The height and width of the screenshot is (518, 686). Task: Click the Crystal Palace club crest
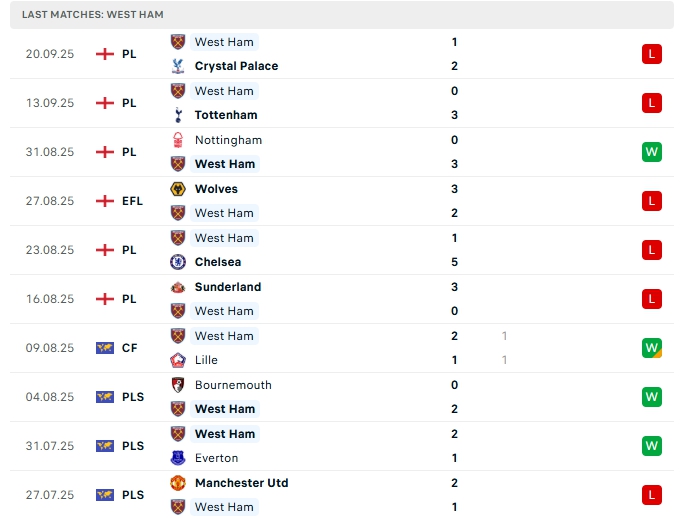click(179, 66)
